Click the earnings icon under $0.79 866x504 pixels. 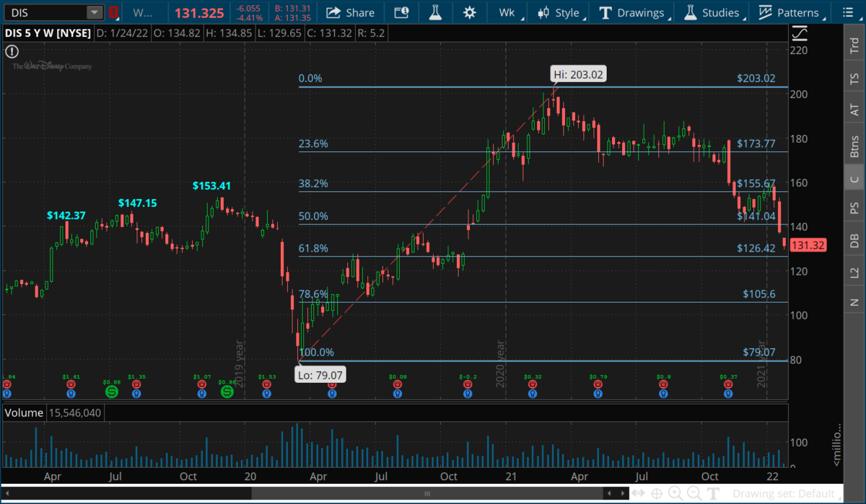pos(598,385)
